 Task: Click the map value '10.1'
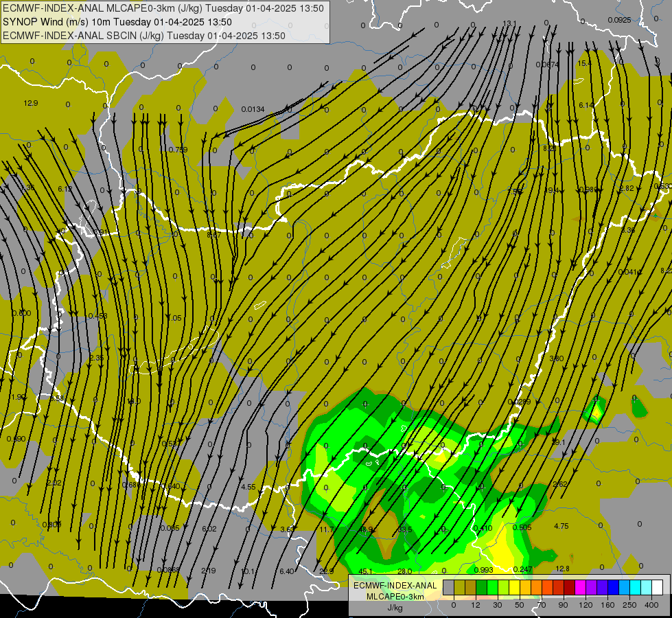pyautogui.click(x=248, y=571)
